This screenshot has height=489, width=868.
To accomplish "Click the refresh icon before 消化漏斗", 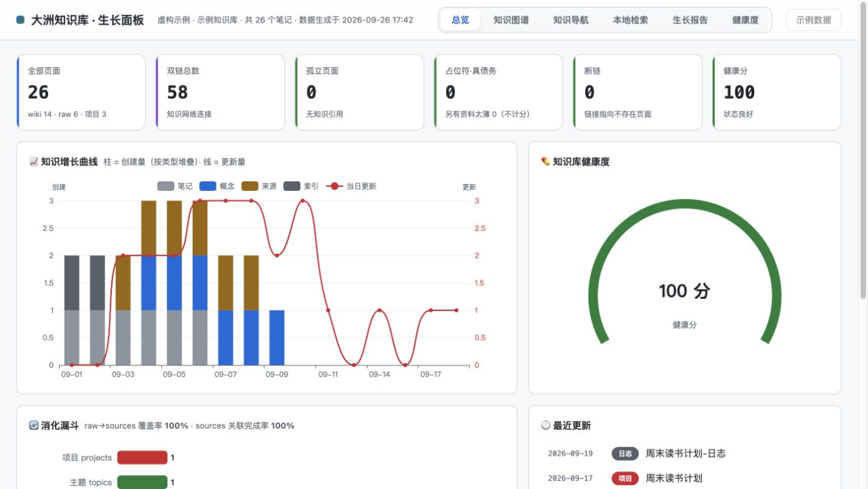I will [x=34, y=426].
